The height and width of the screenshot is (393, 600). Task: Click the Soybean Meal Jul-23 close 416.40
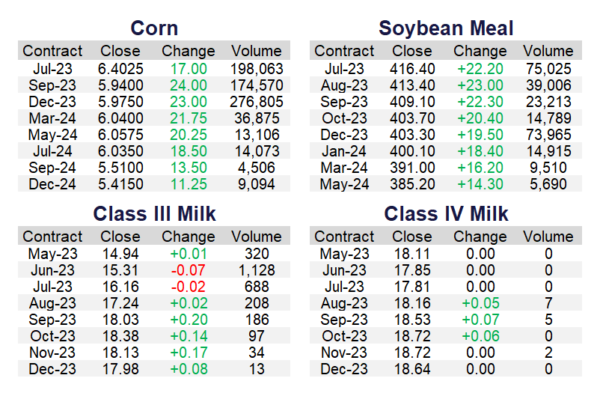[x=412, y=69]
